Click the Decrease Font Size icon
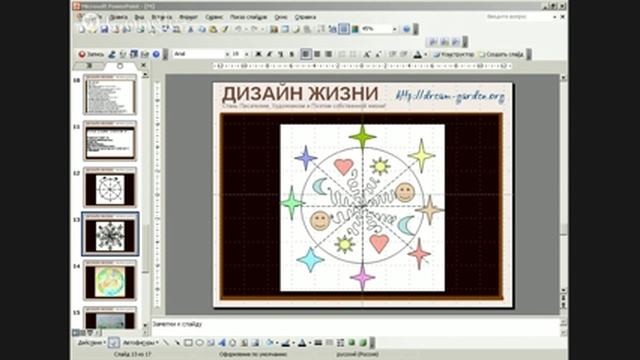 pyautogui.click(x=378, y=54)
